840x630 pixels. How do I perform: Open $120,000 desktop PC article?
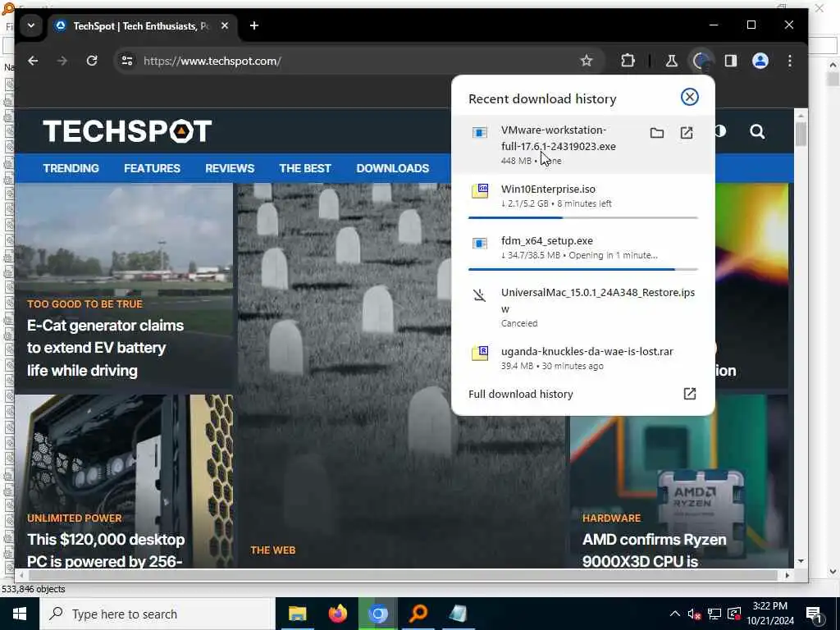(106, 550)
